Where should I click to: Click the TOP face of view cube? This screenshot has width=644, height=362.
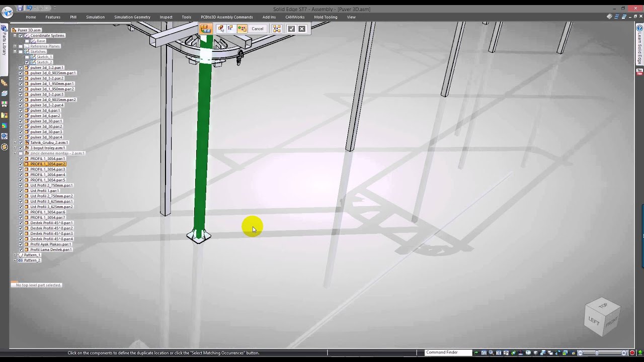[x=603, y=305]
